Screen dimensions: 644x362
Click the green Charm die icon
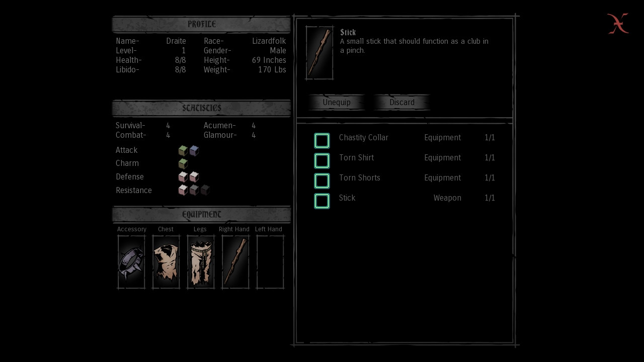(183, 163)
